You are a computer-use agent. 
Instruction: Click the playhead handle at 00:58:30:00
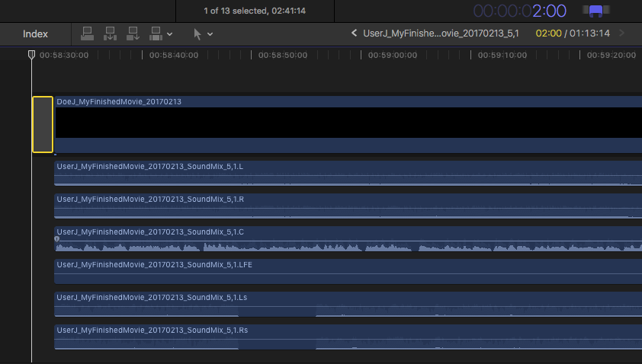[31, 54]
